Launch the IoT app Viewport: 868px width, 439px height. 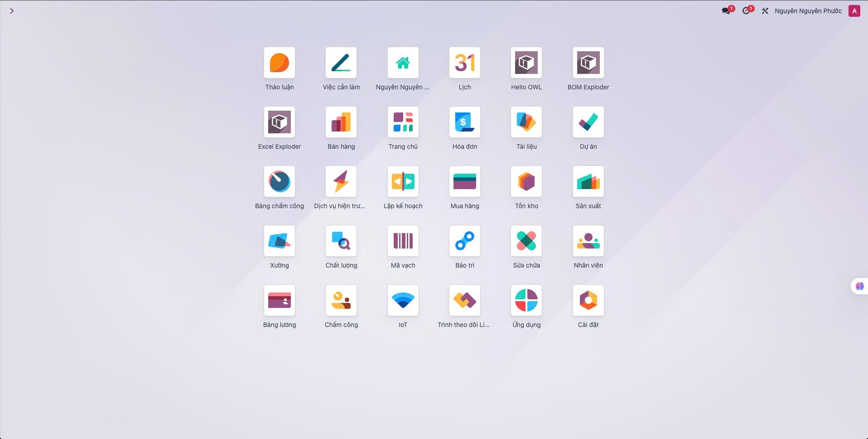(403, 301)
